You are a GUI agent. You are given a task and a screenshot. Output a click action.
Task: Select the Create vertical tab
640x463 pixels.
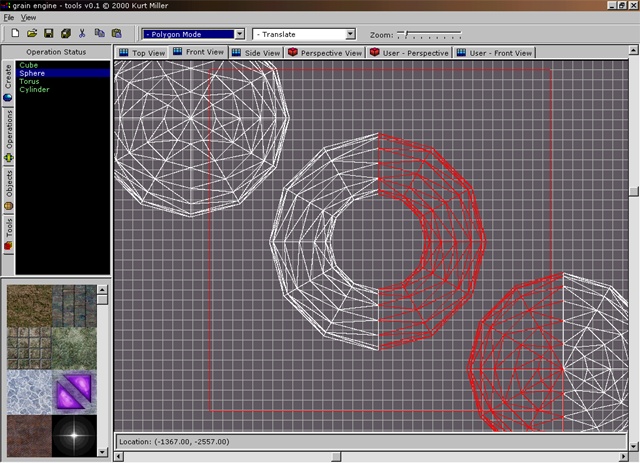8,84
